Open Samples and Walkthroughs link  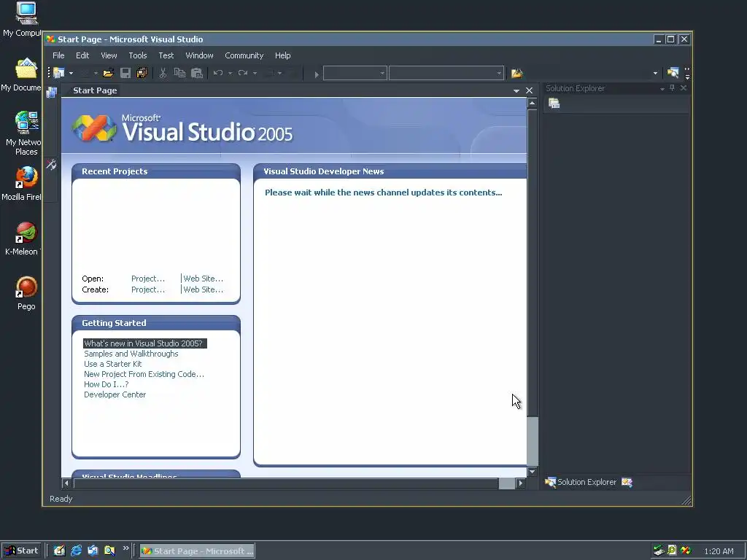tap(131, 354)
